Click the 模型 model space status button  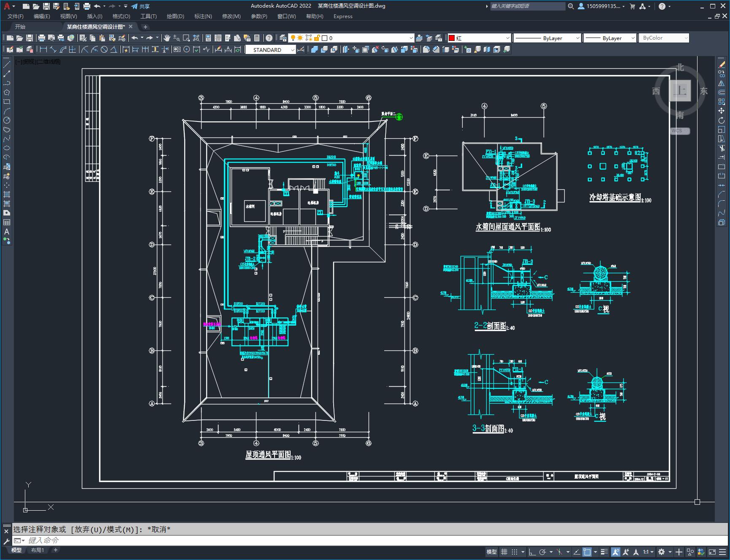pyautogui.click(x=492, y=552)
